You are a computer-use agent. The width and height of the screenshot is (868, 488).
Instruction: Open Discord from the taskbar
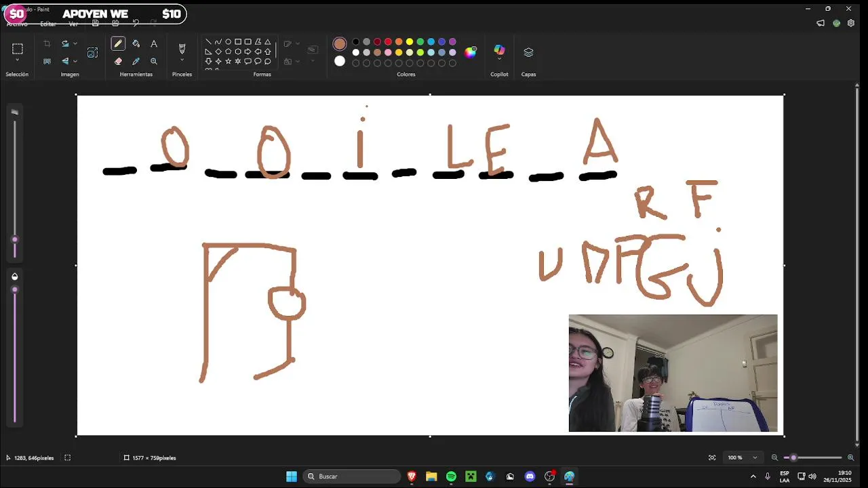pyautogui.click(x=530, y=476)
